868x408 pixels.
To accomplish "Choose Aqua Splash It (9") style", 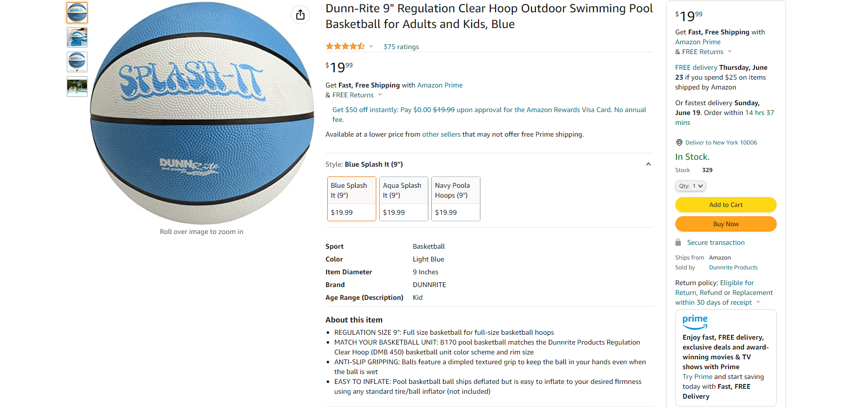I will click(x=403, y=199).
